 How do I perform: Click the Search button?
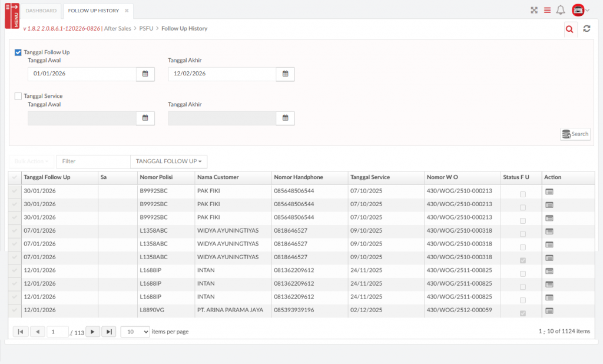point(575,134)
